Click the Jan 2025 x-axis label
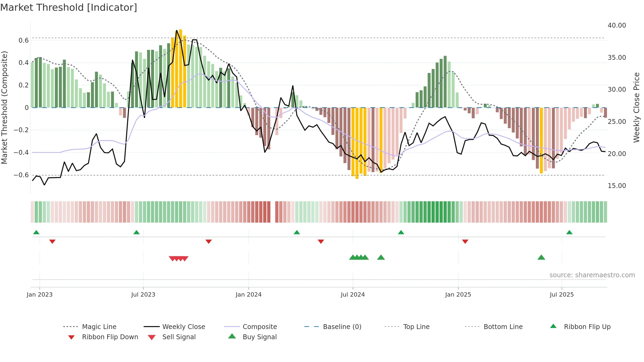This screenshot has height=362, width=644. [x=458, y=295]
